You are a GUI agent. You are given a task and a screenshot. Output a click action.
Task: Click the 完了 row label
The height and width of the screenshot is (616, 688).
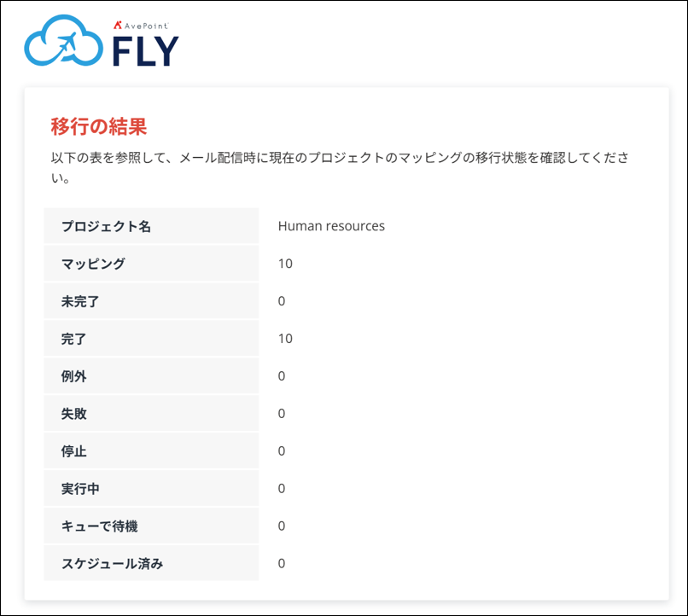tap(74, 339)
